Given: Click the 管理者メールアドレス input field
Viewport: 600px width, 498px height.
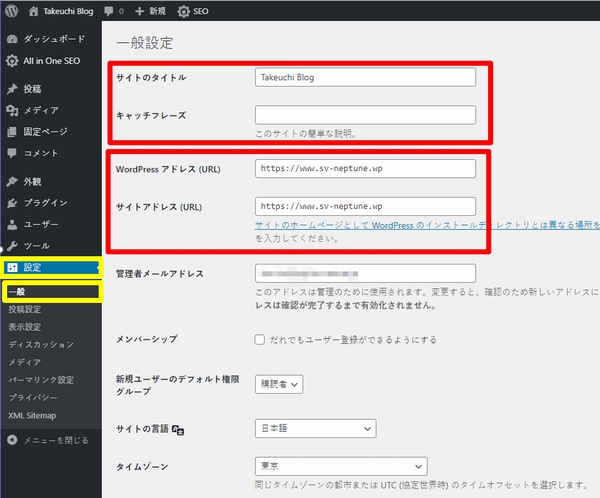Looking at the screenshot, I should click(365, 273).
